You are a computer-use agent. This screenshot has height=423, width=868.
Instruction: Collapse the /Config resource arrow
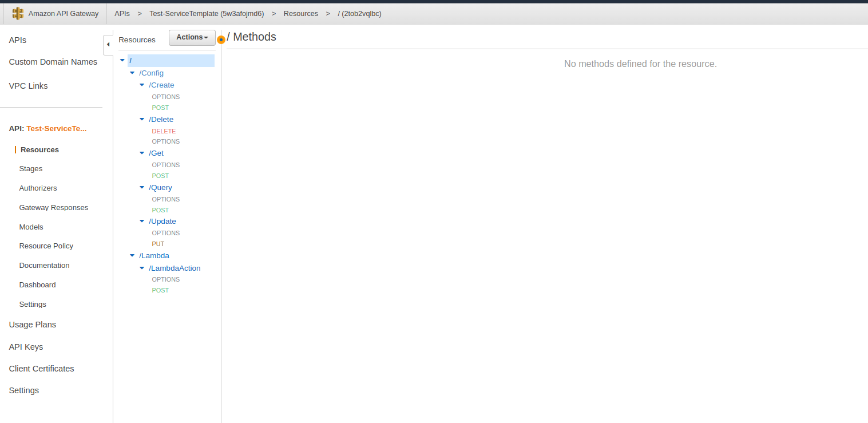(x=132, y=73)
